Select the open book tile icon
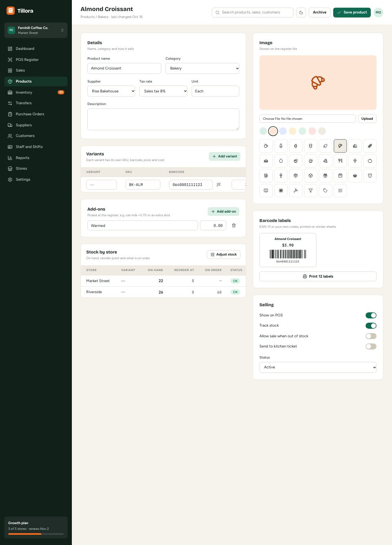 tap(266, 191)
